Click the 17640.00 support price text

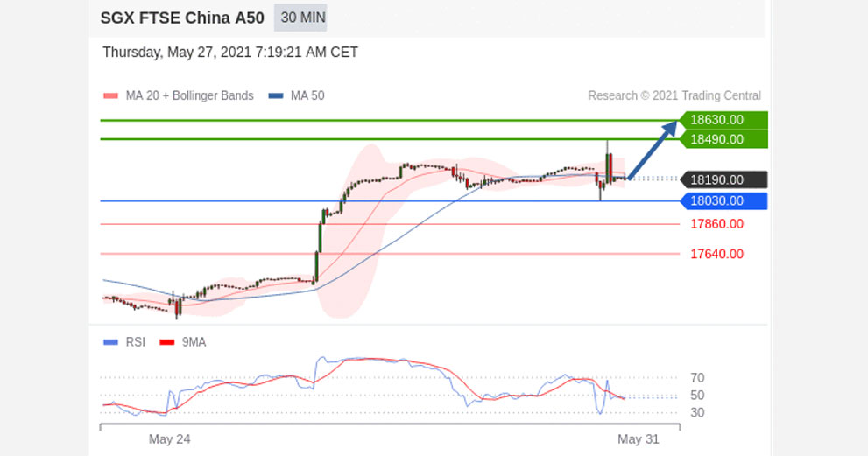point(716,254)
